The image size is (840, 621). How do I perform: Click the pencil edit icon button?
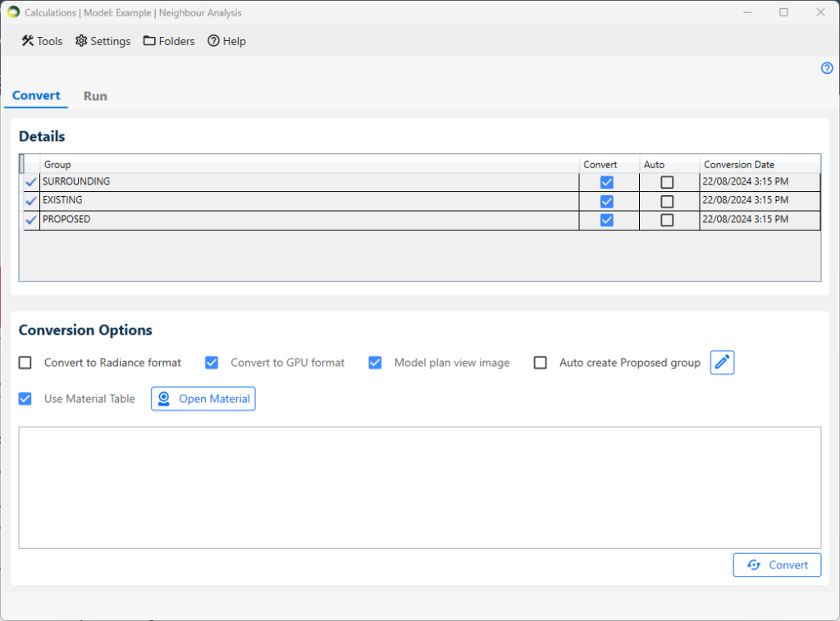[722, 363]
